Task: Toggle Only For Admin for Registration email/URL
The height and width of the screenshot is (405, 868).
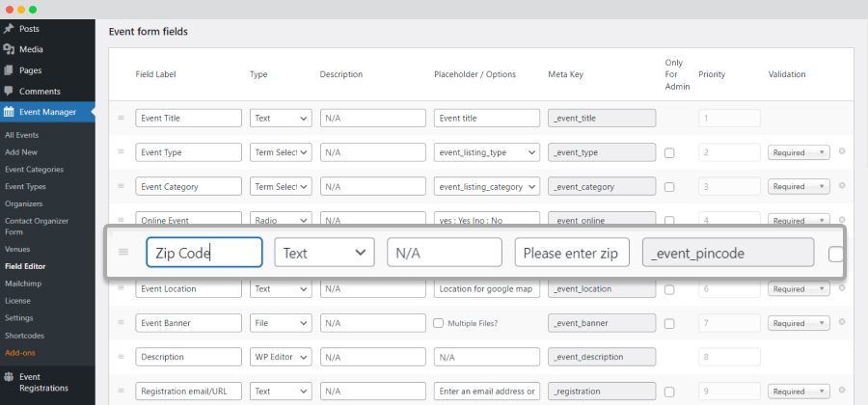Action: point(669,391)
